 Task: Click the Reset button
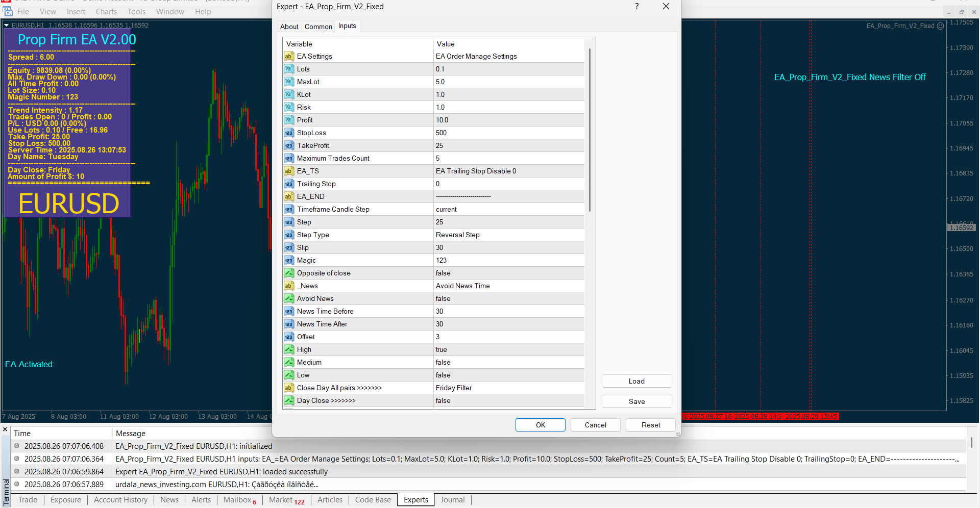click(650, 425)
